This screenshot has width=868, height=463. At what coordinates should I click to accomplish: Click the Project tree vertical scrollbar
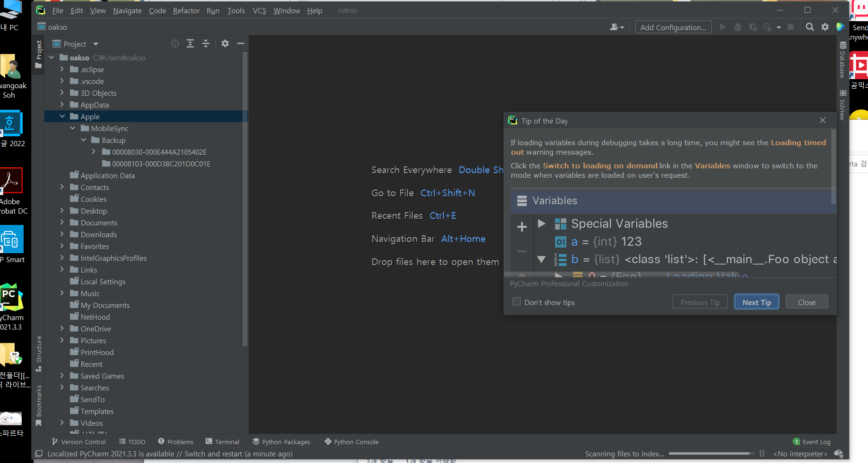coord(245,198)
